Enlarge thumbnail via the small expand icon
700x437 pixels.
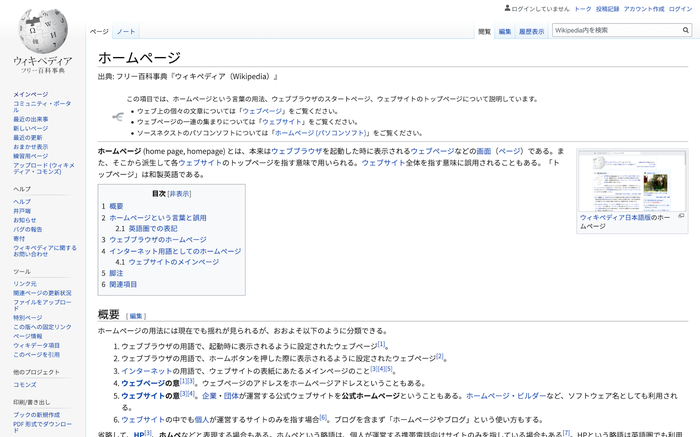(681, 216)
